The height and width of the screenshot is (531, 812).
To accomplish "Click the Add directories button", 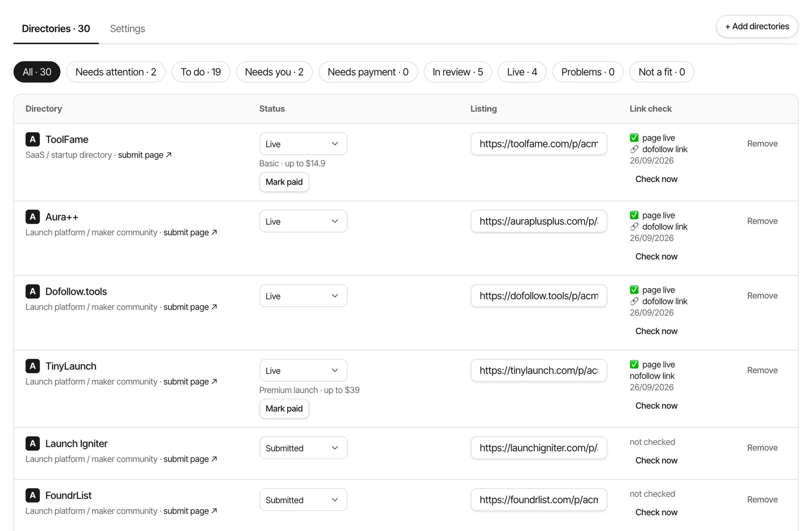I will 757,26.
